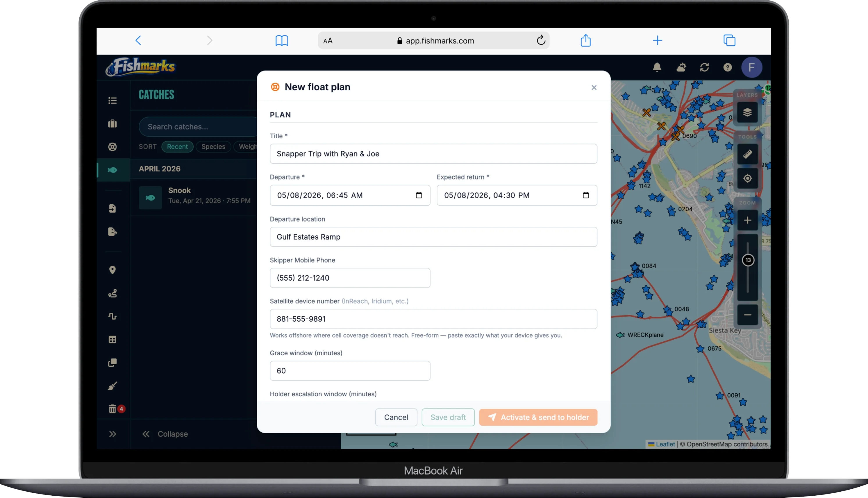Click the Snook catch thumbnail icon
The width and height of the screenshot is (868, 498).
tap(150, 198)
